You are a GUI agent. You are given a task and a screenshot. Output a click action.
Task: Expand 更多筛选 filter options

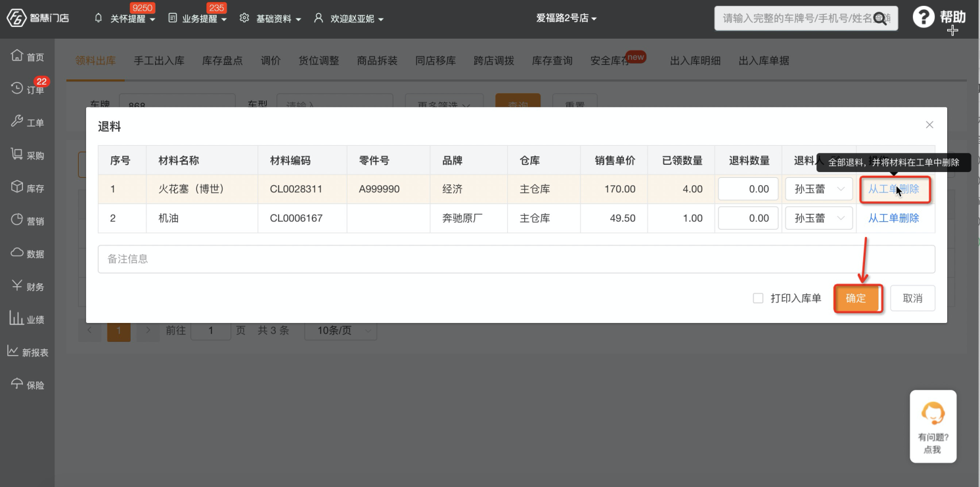444,105
